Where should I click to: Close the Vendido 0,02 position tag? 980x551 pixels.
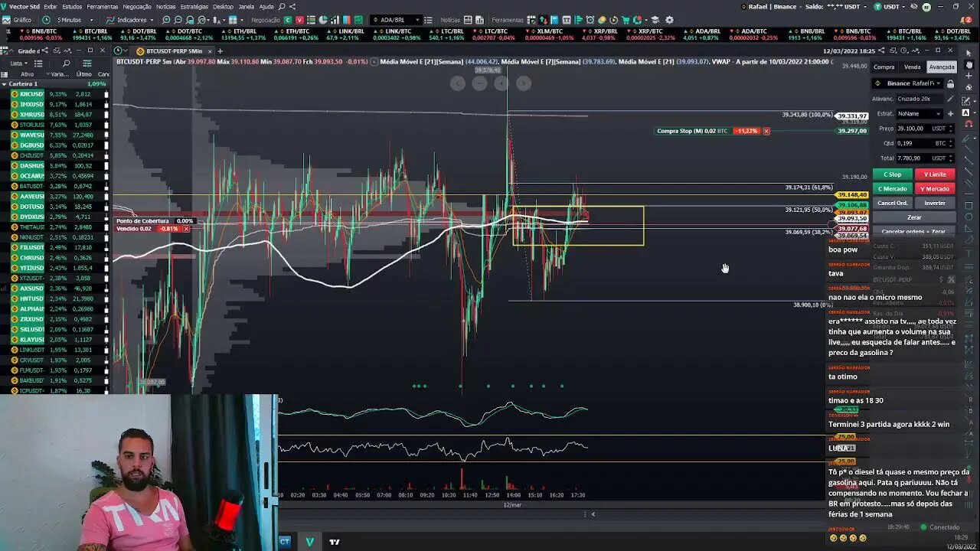pyautogui.click(x=185, y=229)
